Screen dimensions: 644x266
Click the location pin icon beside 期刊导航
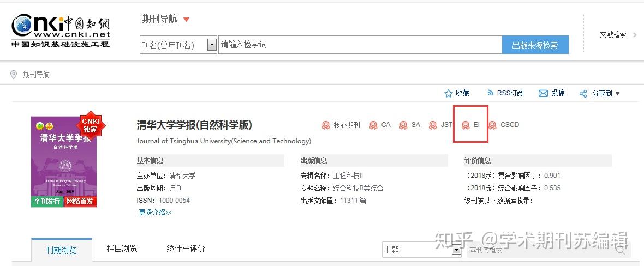tap(14, 75)
